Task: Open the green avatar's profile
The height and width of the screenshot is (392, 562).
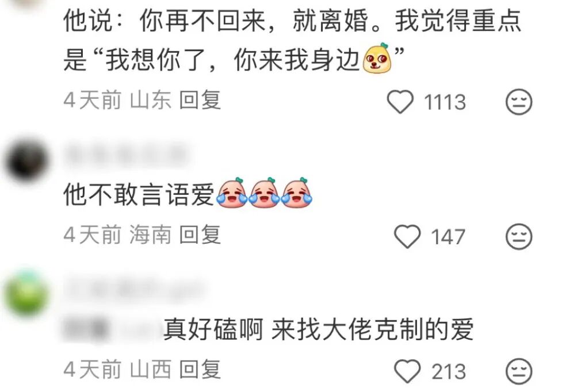Action: point(26,293)
